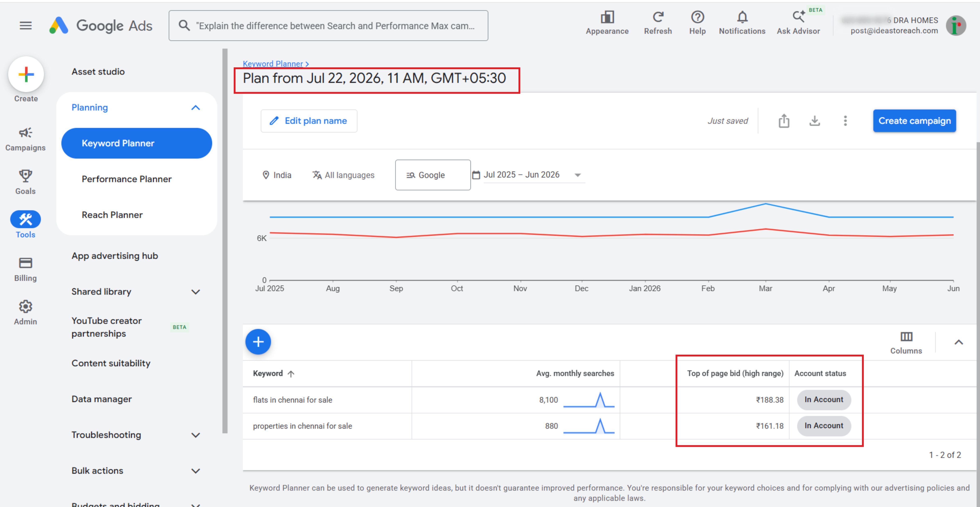Open Goals in the sidebar
980x507 pixels.
pos(26,182)
